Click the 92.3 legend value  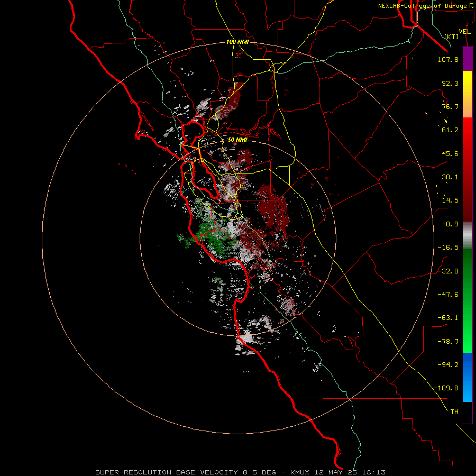pos(450,83)
